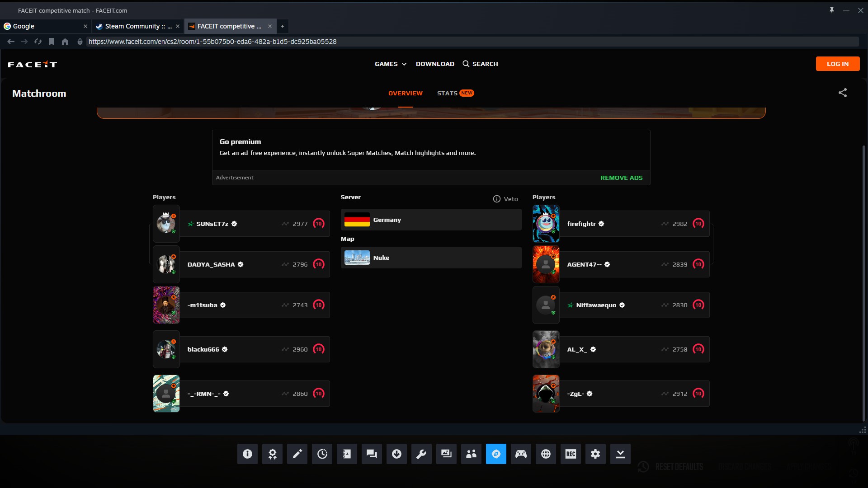
Task: Click SUNsET7z's avatar thumbnail
Action: point(166,224)
